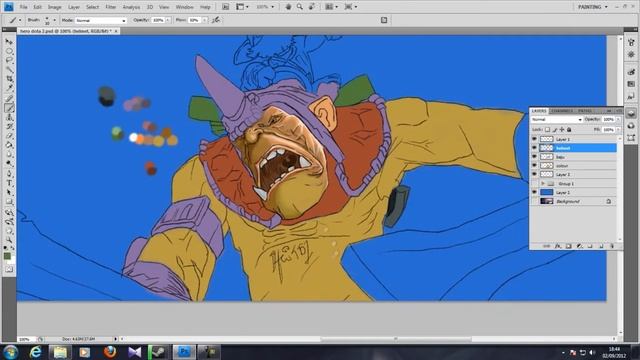This screenshot has width=640, height=360.
Task: Open Internet Explorer from taskbar
Action: point(36,352)
